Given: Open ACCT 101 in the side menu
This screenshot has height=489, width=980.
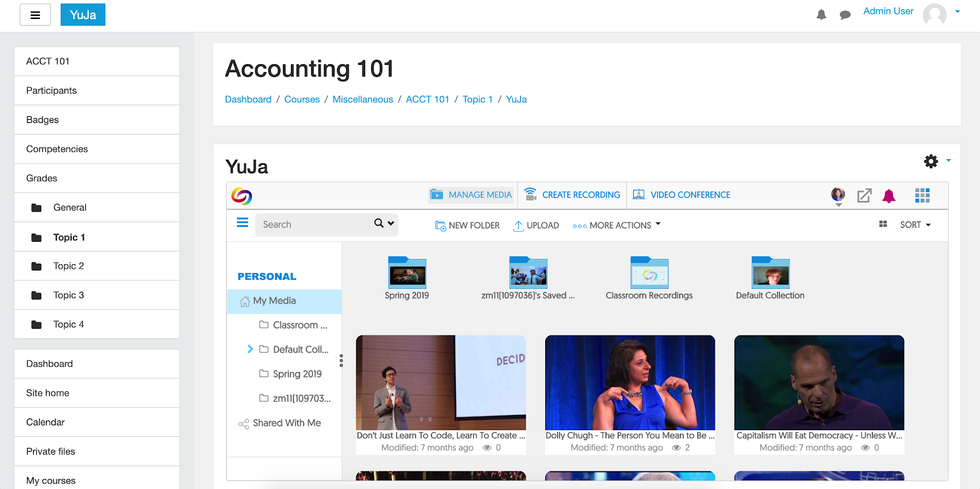Looking at the screenshot, I should pyautogui.click(x=97, y=61).
